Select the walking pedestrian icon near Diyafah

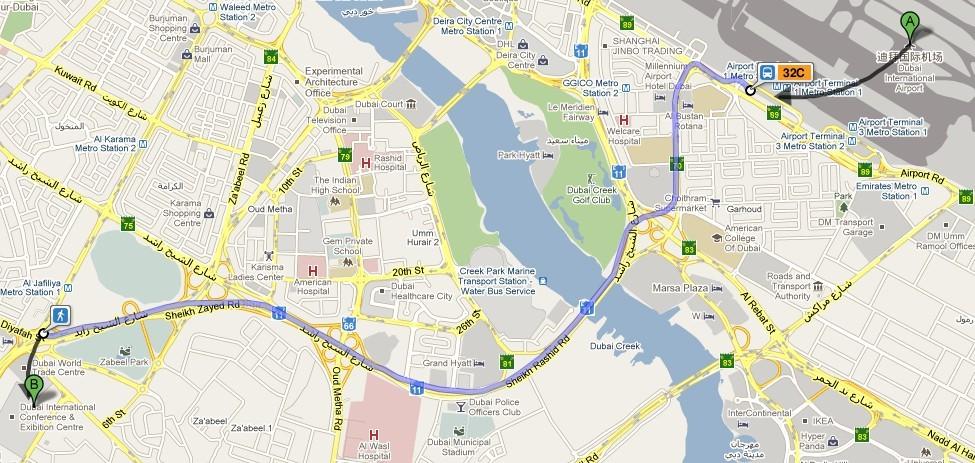coord(61,314)
